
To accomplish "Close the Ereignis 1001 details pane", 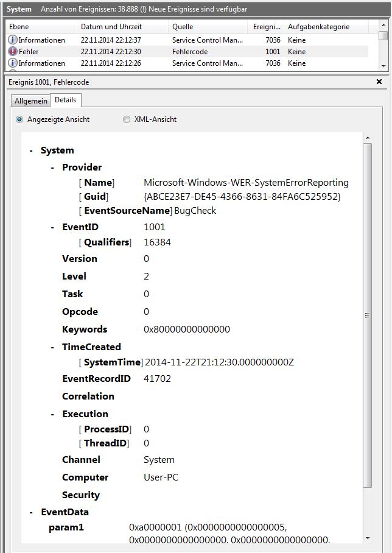I will click(379, 82).
